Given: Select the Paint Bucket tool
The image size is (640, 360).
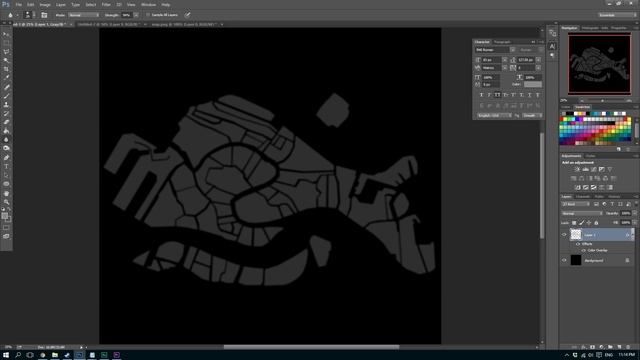Looking at the screenshot, I should [6, 131].
